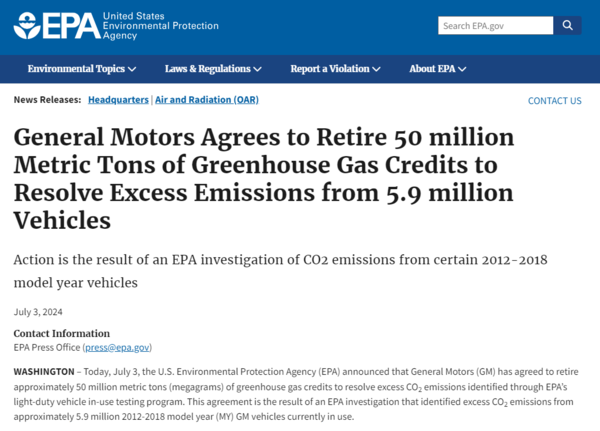
Task: Click the magnifying glass search button
Action: pyautogui.click(x=567, y=25)
